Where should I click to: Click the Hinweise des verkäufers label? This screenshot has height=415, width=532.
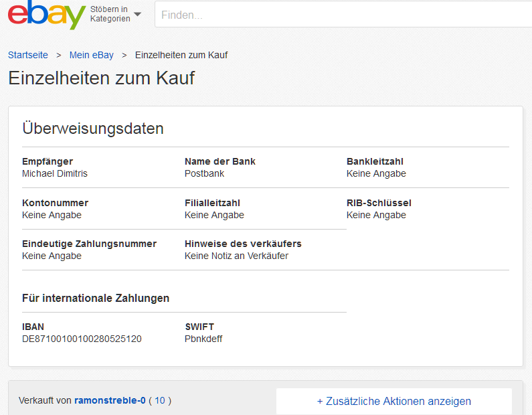pyautogui.click(x=243, y=244)
